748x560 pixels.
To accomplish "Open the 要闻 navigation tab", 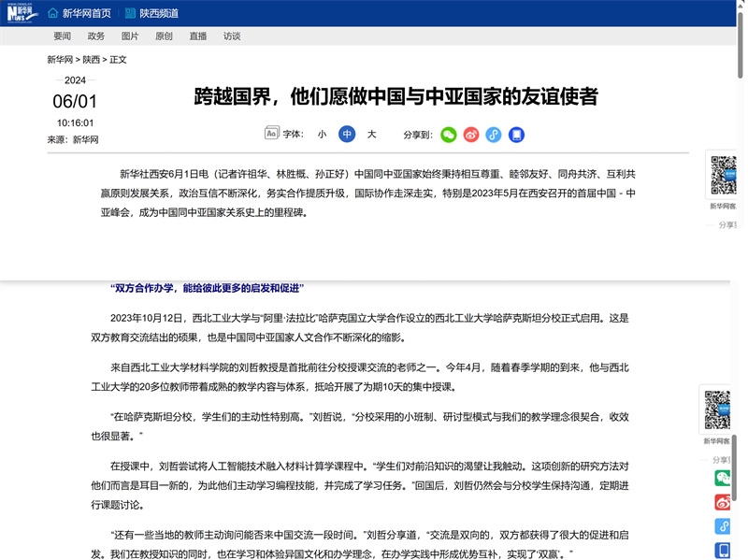I will [x=62, y=36].
